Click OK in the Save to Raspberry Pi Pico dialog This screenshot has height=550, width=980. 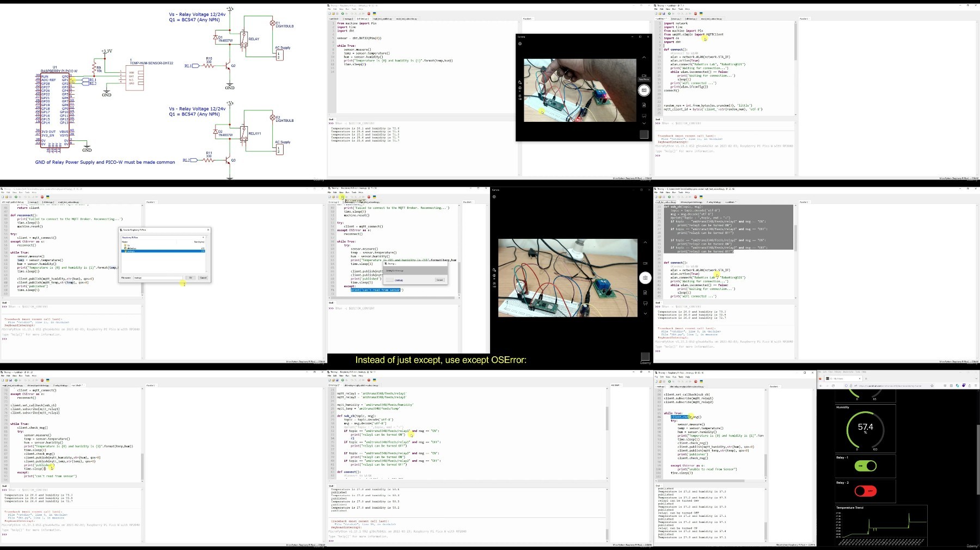(x=190, y=277)
